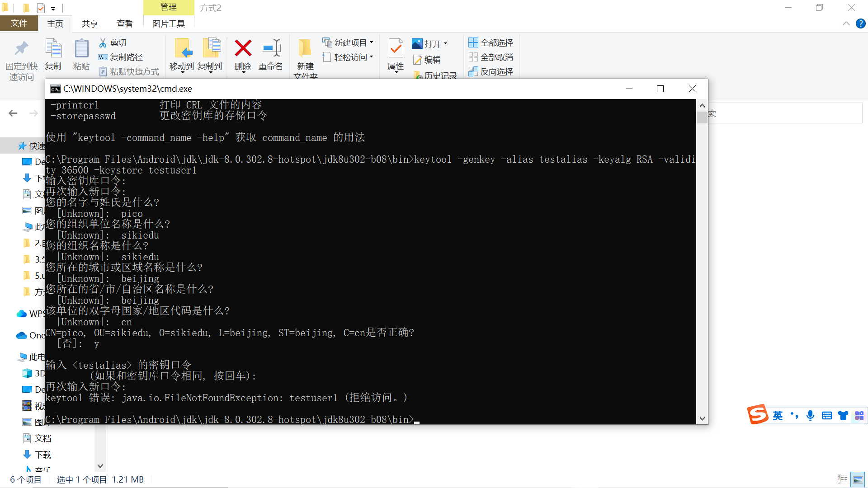Click the Cut (剪切) scissors icon
868x488 pixels.
tap(103, 42)
